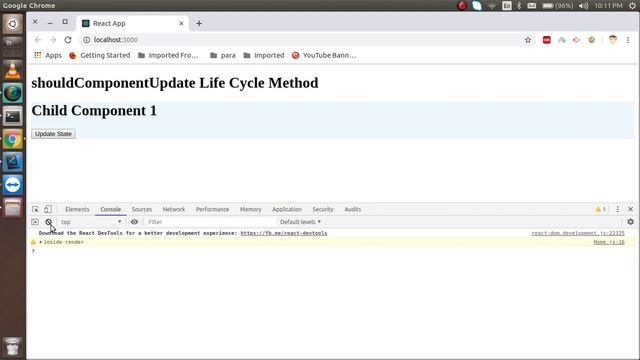Viewport: 640px width, 360px height.
Task: Open the Chrome three-dot menu
Action: tap(628, 40)
